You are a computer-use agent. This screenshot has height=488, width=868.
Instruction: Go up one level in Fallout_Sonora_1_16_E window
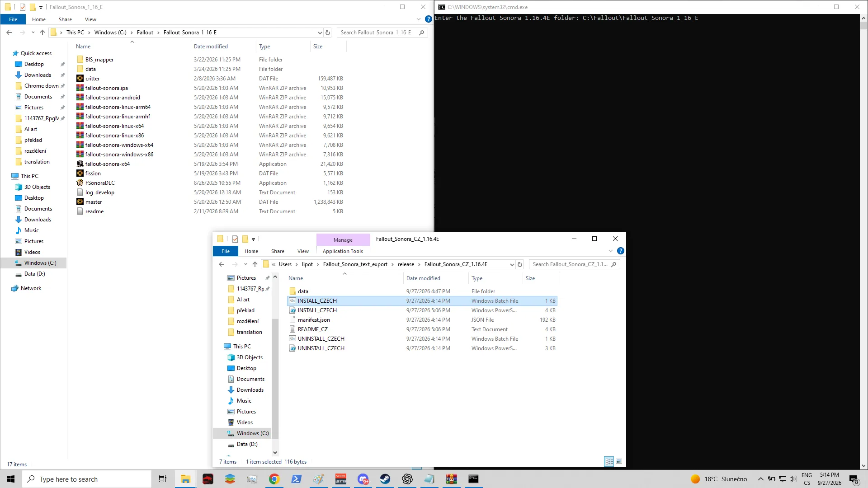pos(42,33)
